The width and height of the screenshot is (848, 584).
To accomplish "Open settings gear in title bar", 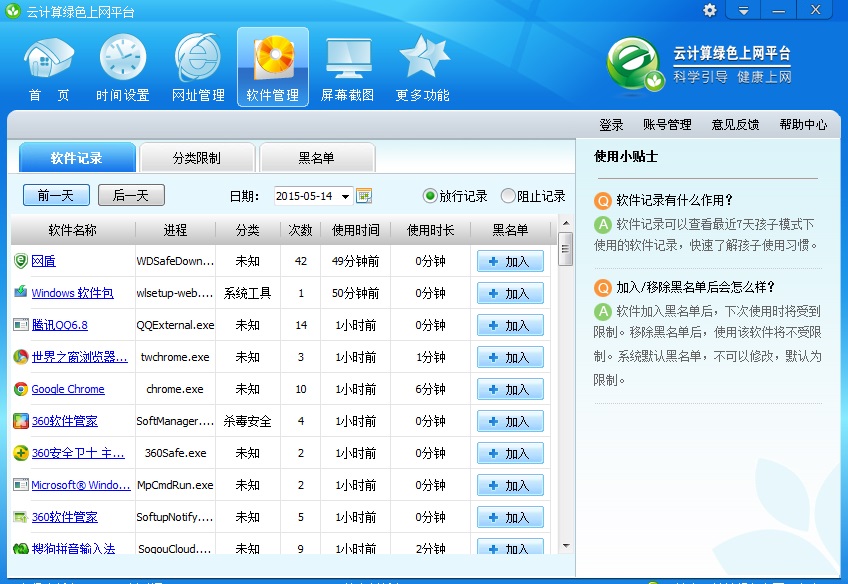I will 710,10.
